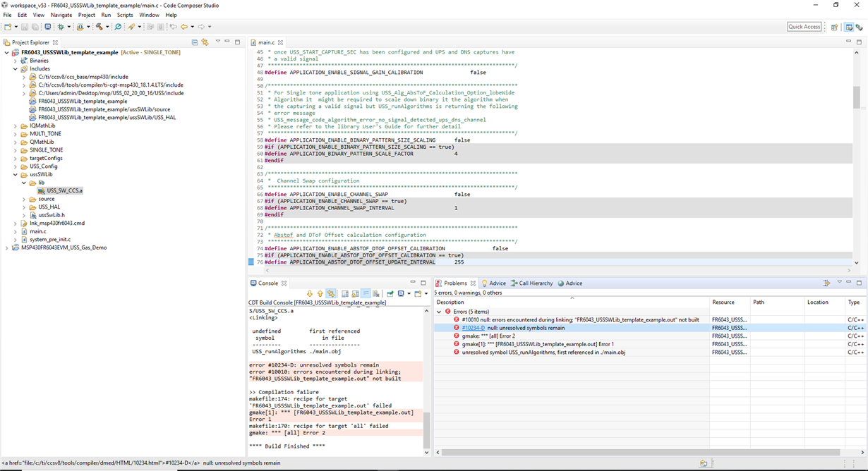Click the highlighter pen toolbar icon

point(131,27)
